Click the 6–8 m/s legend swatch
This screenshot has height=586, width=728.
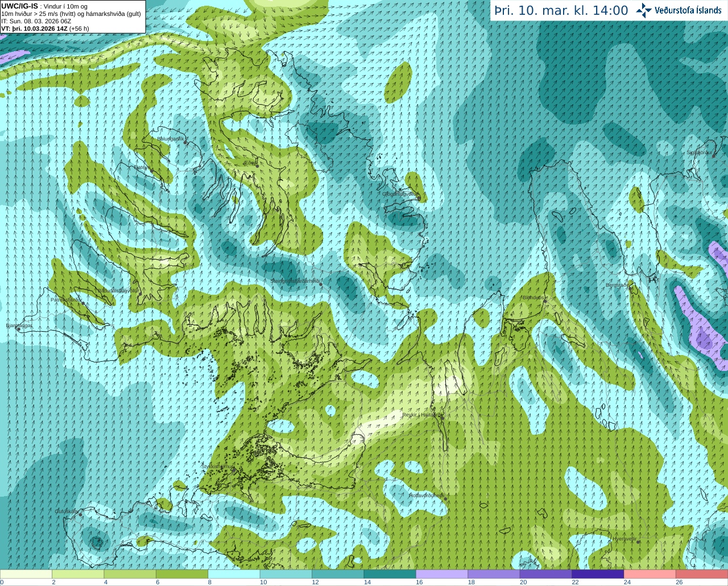[x=182, y=574]
